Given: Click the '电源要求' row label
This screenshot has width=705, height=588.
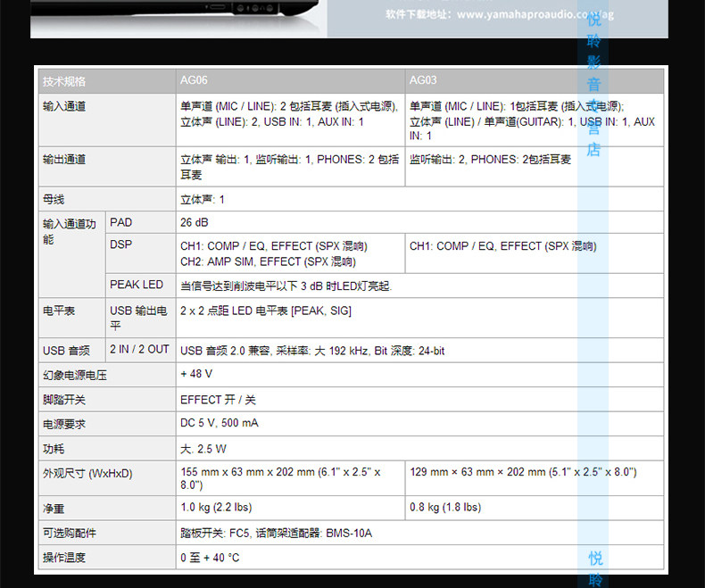Looking at the screenshot, I should pyautogui.click(x=64, y=424).
